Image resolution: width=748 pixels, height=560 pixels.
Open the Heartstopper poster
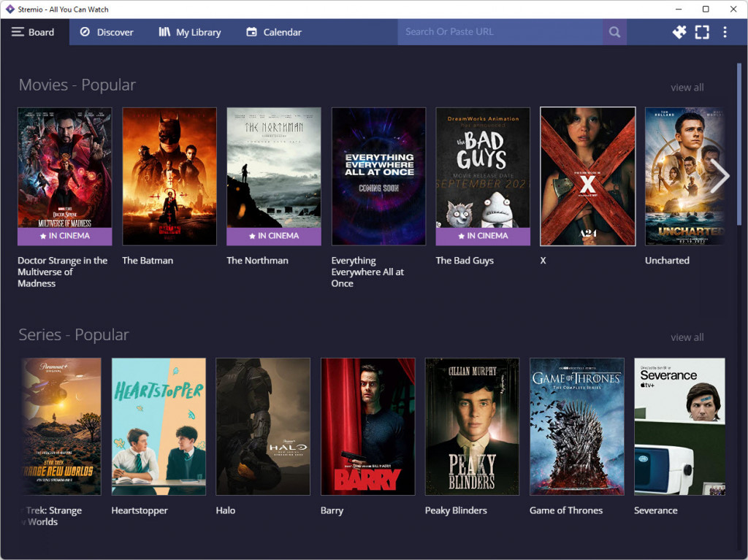[x=159, y=426]
